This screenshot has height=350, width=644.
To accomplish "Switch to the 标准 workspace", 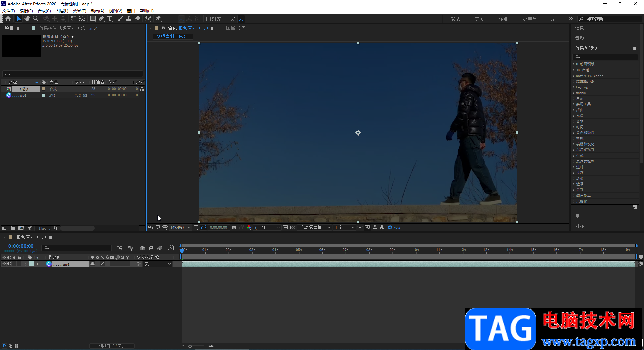I will tap(503, 19).
